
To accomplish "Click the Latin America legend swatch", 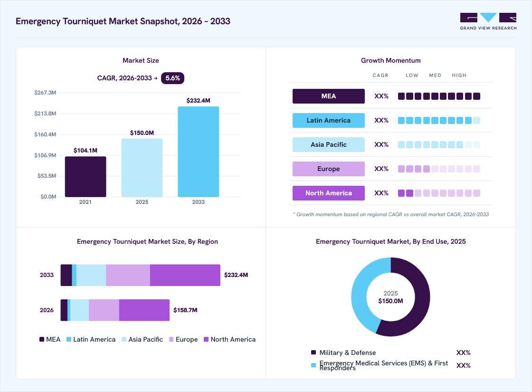I will point(69,339).
